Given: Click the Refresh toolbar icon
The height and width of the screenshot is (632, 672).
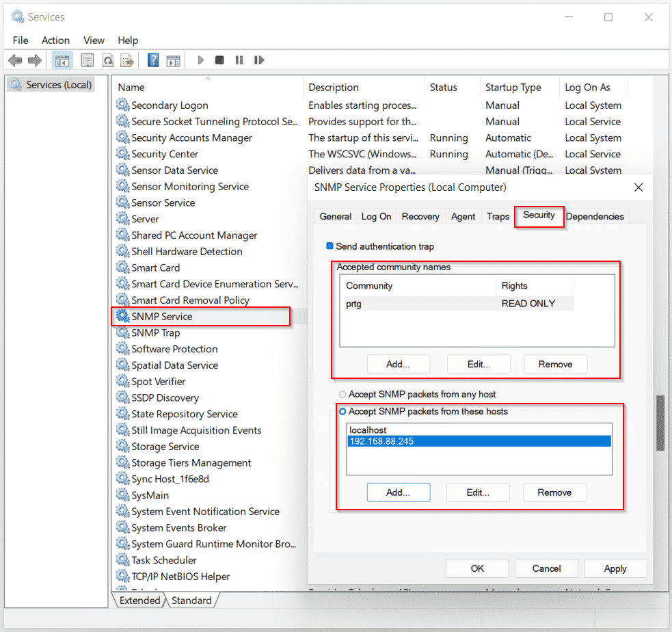Looking at the screenshot, I should (107, 60).
